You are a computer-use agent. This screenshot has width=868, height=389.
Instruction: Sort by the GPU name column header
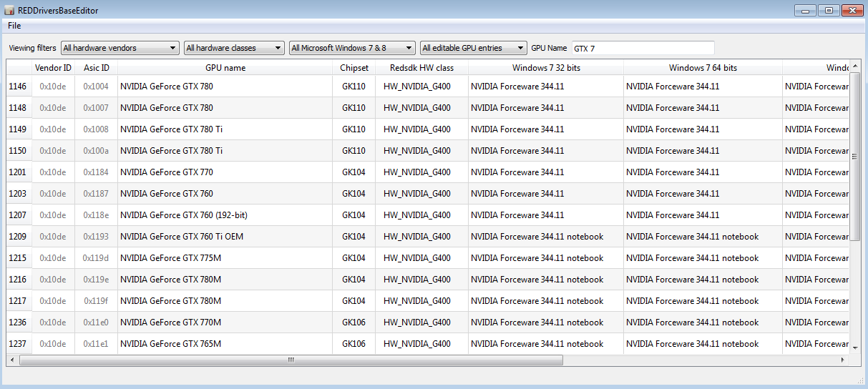click(x=225, y=68)
